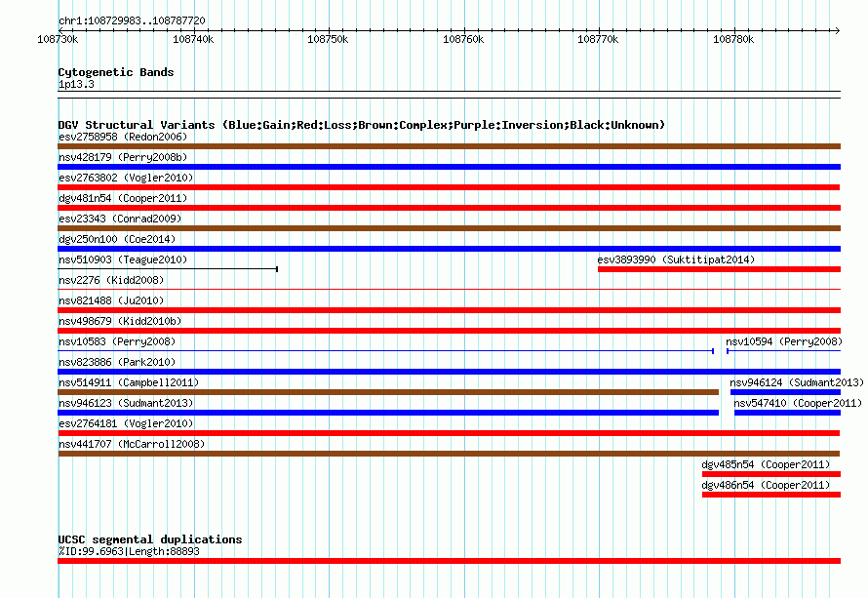Select the thin blue nsv10583 variant line
868x598 pixels.
(386, 351)
